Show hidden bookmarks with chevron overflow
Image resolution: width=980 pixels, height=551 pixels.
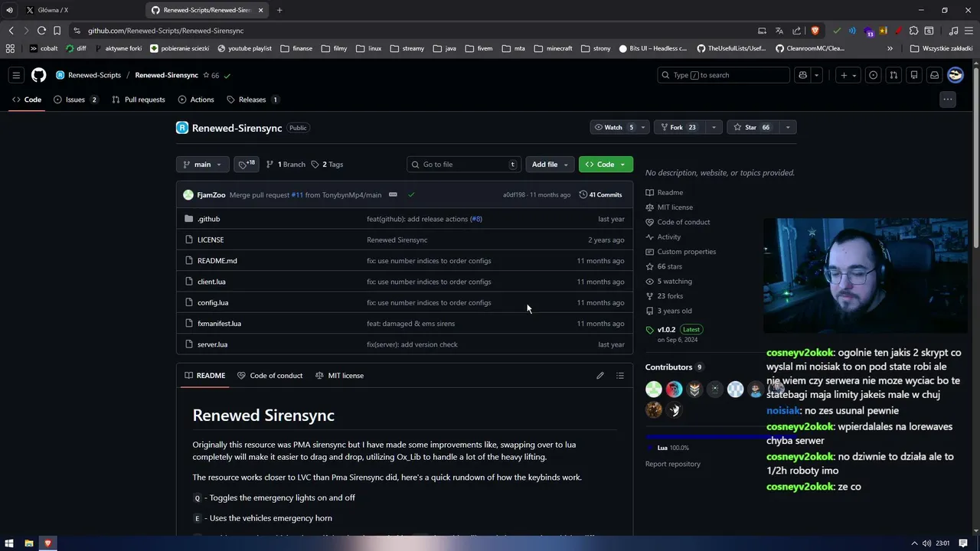[x=890, y=48]
